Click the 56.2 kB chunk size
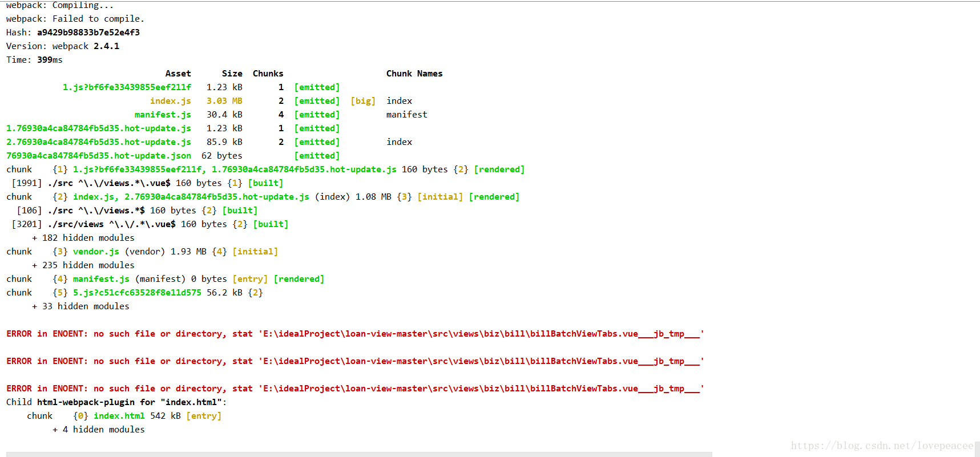Viewport: 980px width, 457px height. (x=225, y=293)
